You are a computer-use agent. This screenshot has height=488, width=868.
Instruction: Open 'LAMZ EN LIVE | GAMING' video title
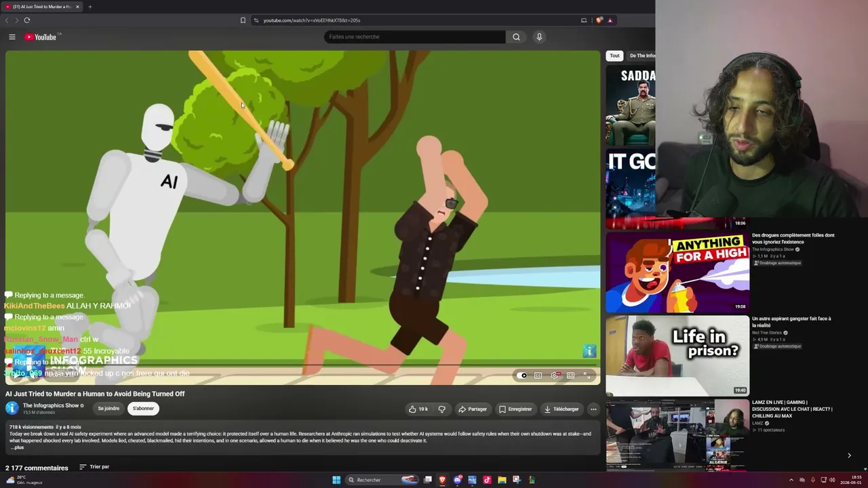[792, 409]
